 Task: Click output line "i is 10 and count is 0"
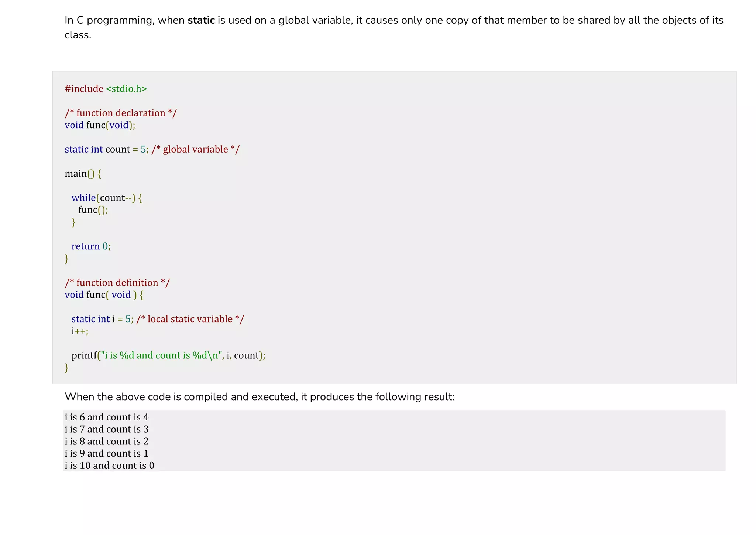pyautogui.click(x=110, y=466)
